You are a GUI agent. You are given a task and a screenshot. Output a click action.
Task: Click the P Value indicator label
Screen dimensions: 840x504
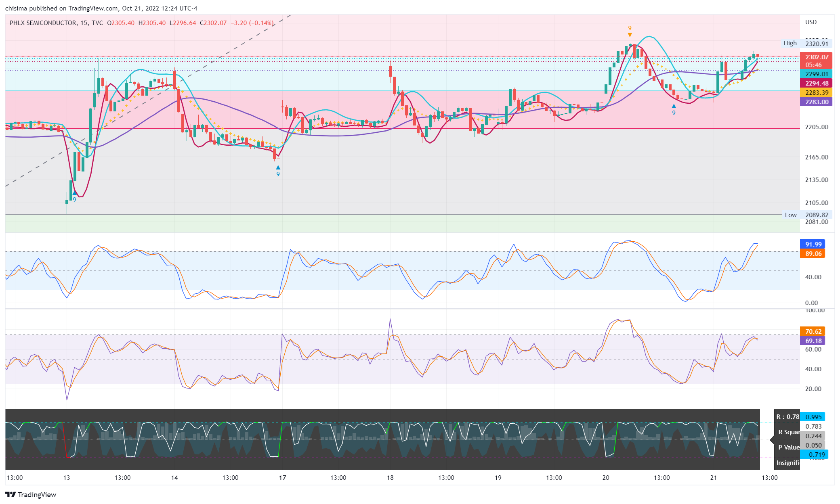788,447
